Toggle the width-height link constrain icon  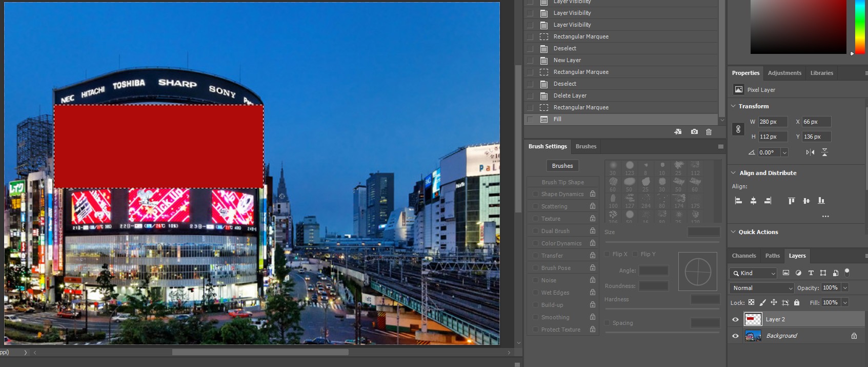pyautogui.click(x=738, y=129)
